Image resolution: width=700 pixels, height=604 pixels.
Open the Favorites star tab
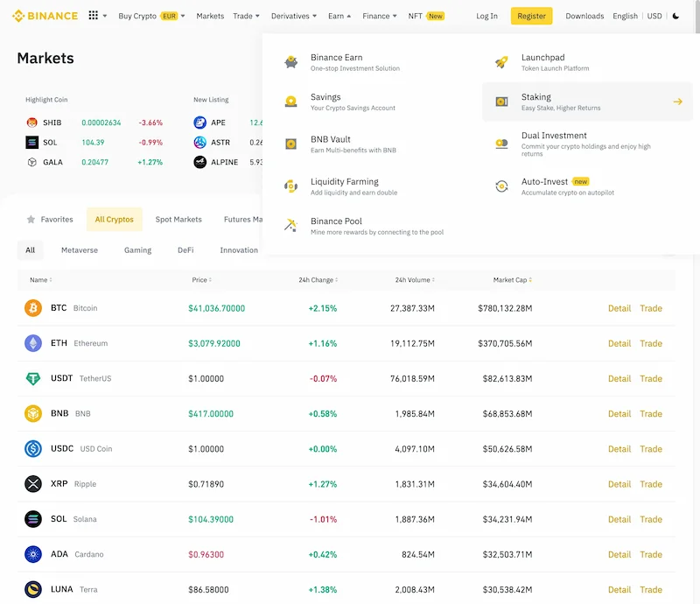[x=50, y=220]
